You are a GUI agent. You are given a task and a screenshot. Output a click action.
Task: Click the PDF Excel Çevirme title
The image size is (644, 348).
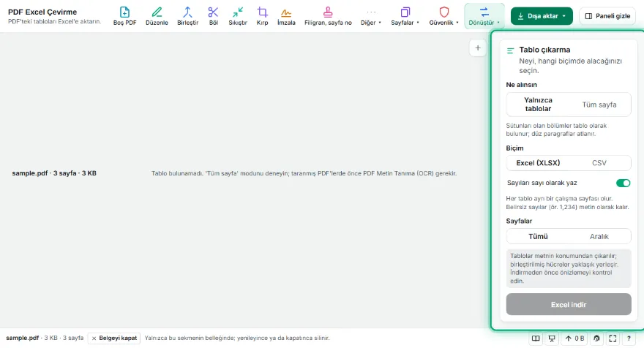tap(42, 12)
